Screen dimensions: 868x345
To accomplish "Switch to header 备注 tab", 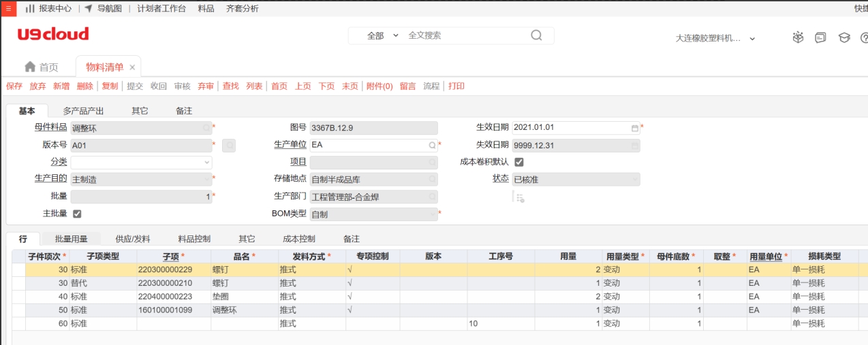I will [x=184, y=111].
